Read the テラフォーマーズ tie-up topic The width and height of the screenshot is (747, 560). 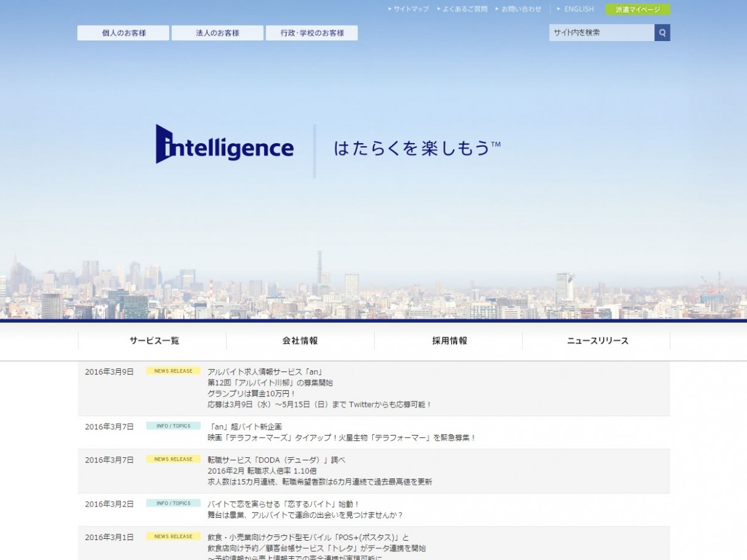coord(342,437)
